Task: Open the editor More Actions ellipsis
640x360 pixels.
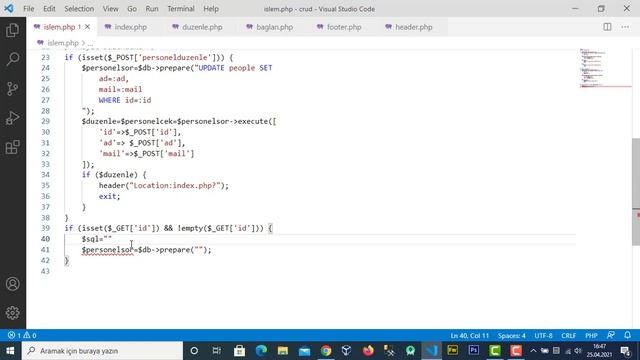Action: [625, 27]
